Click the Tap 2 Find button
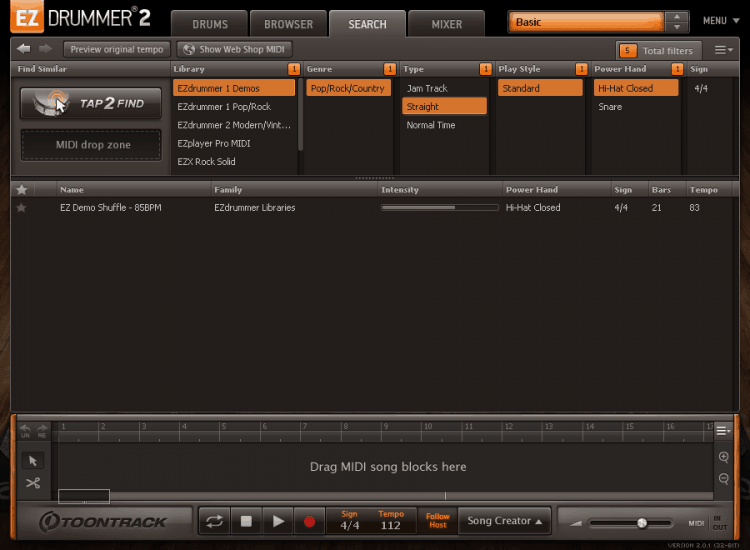The width and height of the screenshot is (750, 550). [90, 103]
